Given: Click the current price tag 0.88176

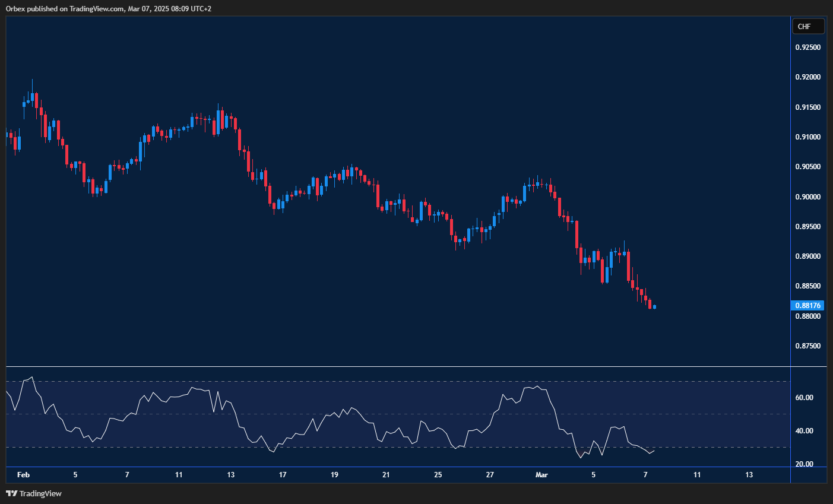Looking at the screenshot, I should pyautogui.click(x=808, y=305).
